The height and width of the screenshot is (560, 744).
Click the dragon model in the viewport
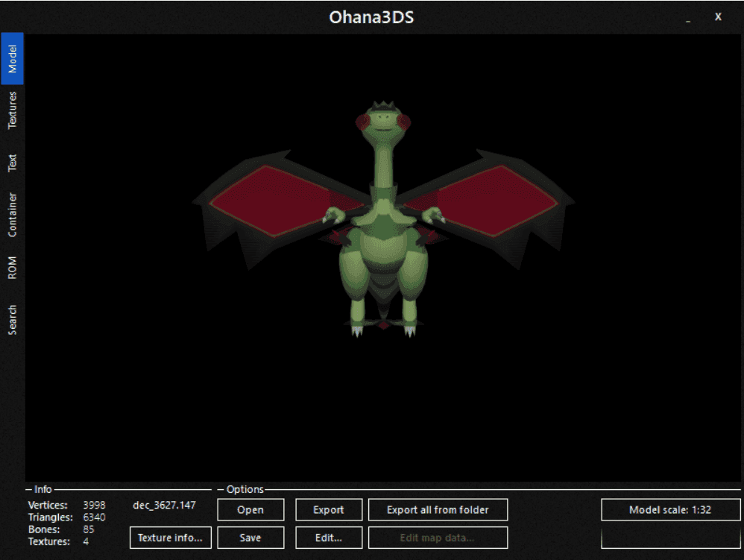[383, 218]
